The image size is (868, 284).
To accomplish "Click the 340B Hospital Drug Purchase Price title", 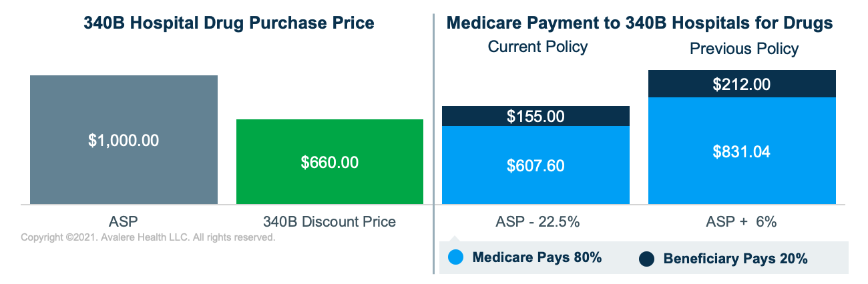I will pos(228,23).
